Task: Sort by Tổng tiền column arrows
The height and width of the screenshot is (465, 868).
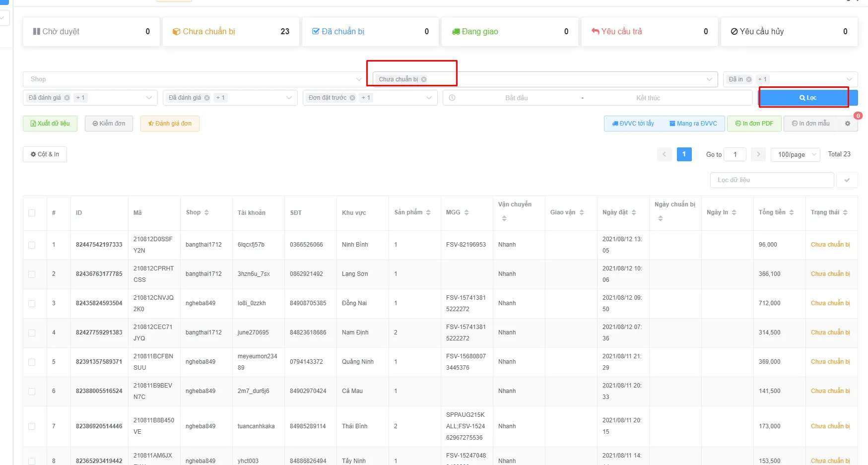Action: click(x=792, y=212)
